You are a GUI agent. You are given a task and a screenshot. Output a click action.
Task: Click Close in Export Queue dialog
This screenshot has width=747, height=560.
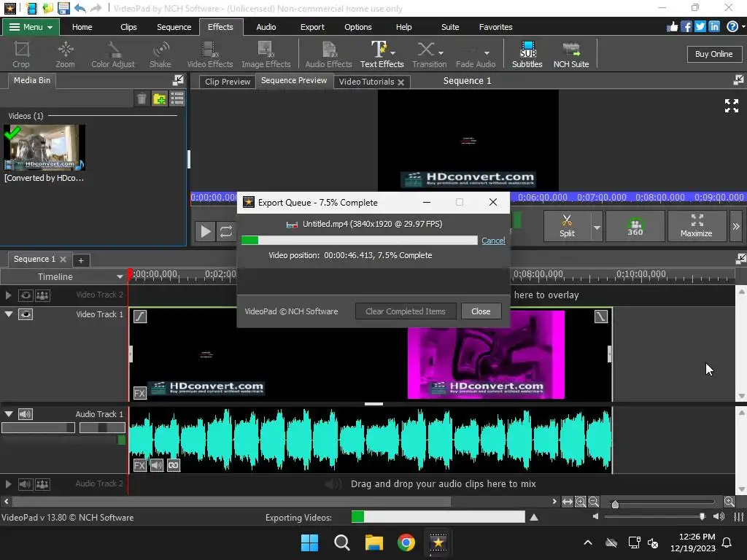481,311
